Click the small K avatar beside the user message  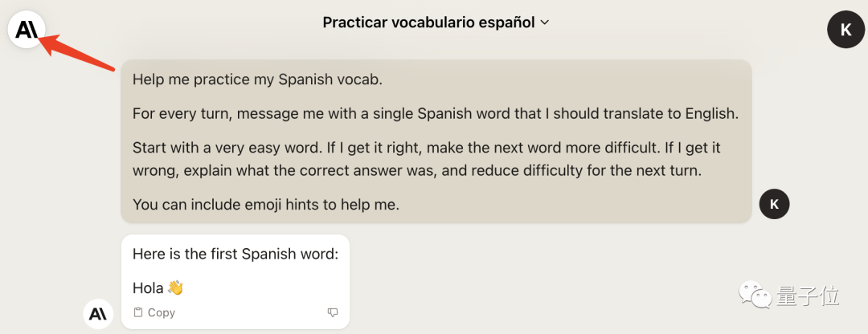(x=775, y=204)
